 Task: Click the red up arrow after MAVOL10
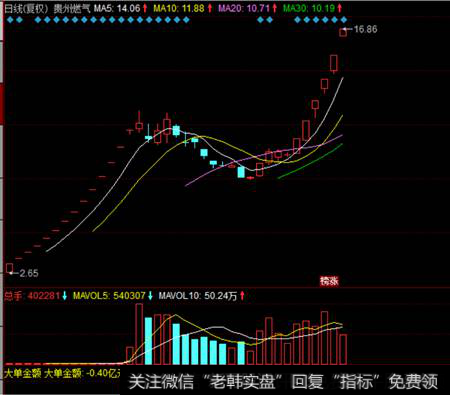click(x=242, y=295)
